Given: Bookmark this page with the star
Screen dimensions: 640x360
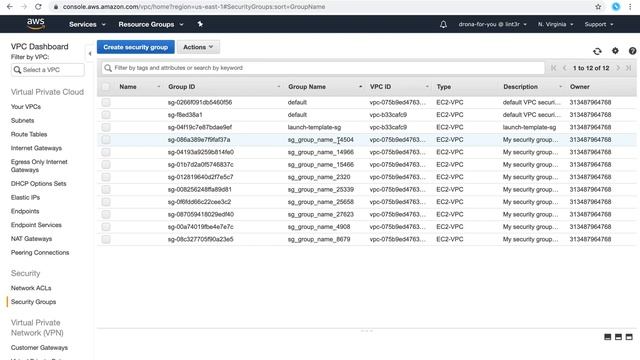Looking at the screenshot, I should click(x=598, y=7).
